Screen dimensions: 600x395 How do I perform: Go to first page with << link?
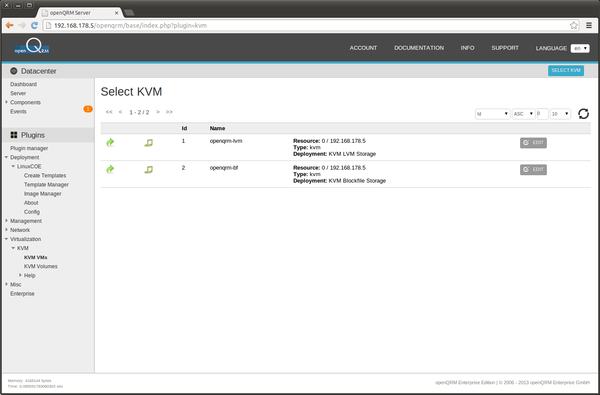click(109, 112)
